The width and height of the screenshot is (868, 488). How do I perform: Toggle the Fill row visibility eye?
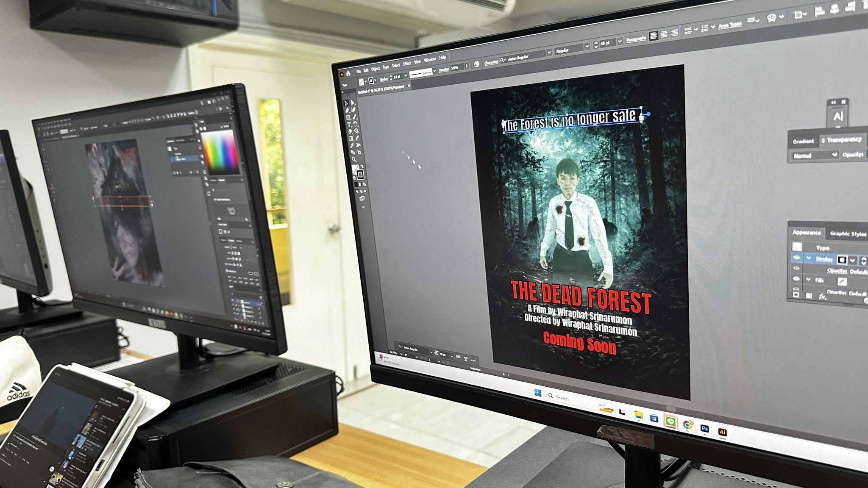pos(796,279)
